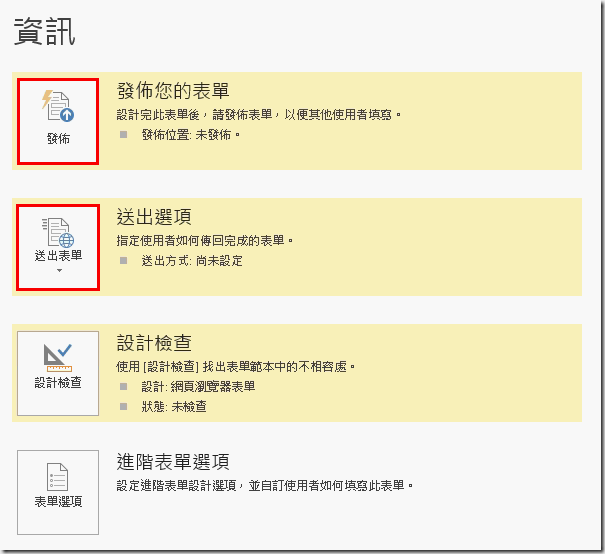Click the 發佈位置: 未發佈 status line
This screenshot has height=554, width=605.
(x=191, y=134)
